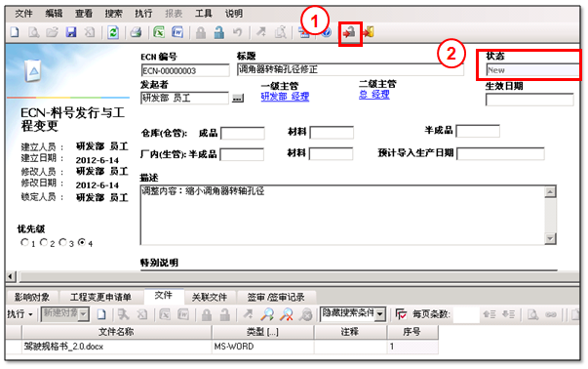Screen dimensions: 588x369
Task: Select priority radio button 2
Action: pyautogui.click(x=44, y=242)
